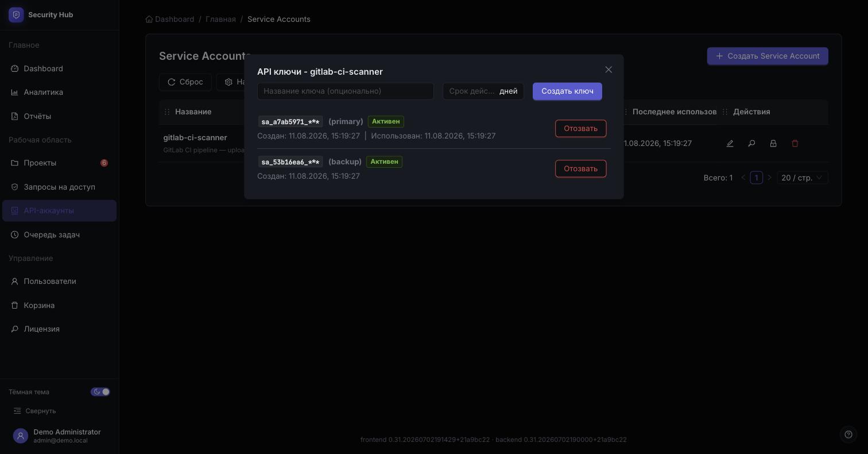Click drag handle of Название column
Image resolution: width=868 pixels, height=454 pixels.
point(167,111)
